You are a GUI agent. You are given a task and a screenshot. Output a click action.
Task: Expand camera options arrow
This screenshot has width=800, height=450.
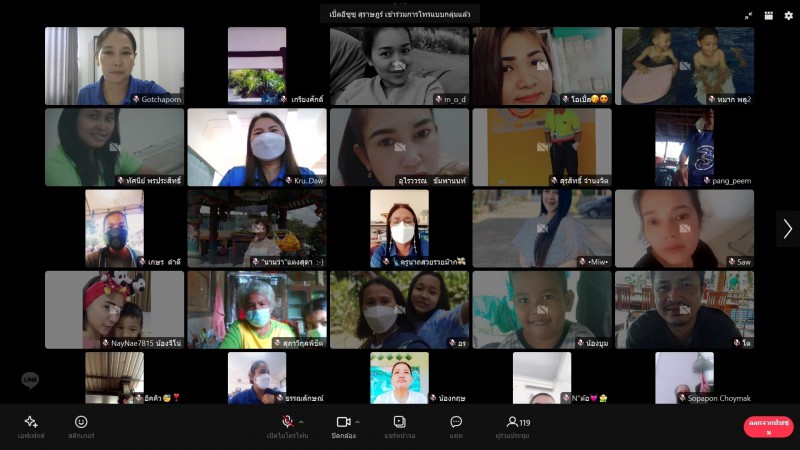358,422
